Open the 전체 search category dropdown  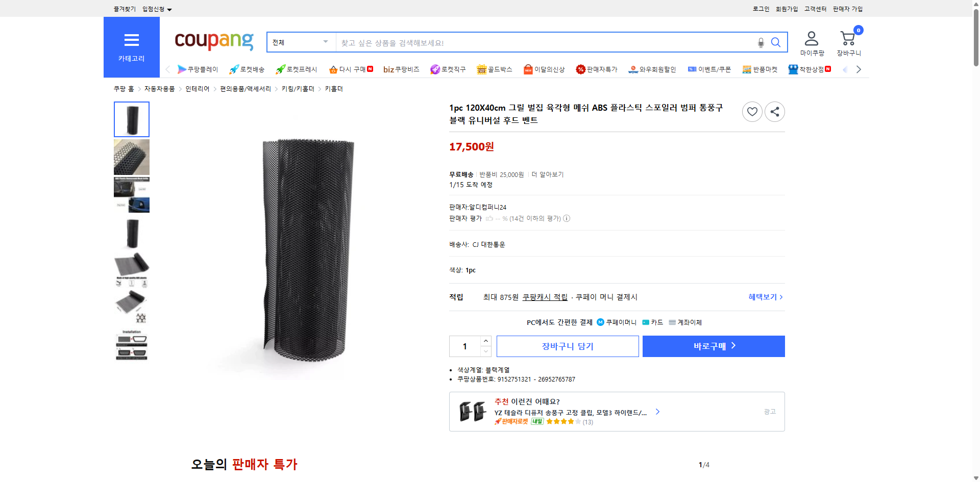[x=300, y=42]
